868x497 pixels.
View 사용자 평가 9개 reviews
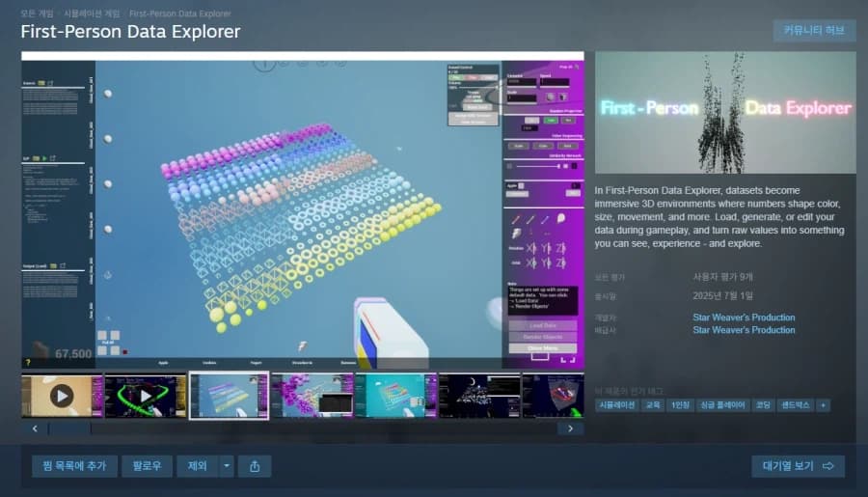click(722, 276)
